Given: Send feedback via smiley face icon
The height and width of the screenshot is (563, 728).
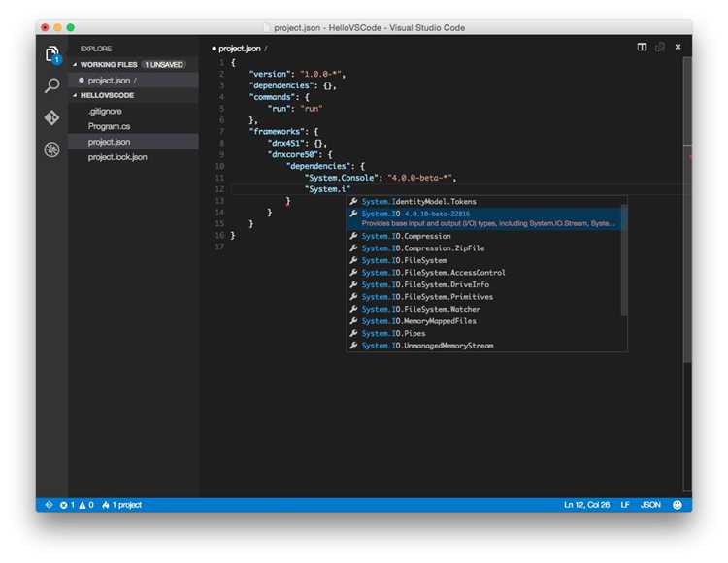Looking at the screenshot, I should [x=678, y=505].
